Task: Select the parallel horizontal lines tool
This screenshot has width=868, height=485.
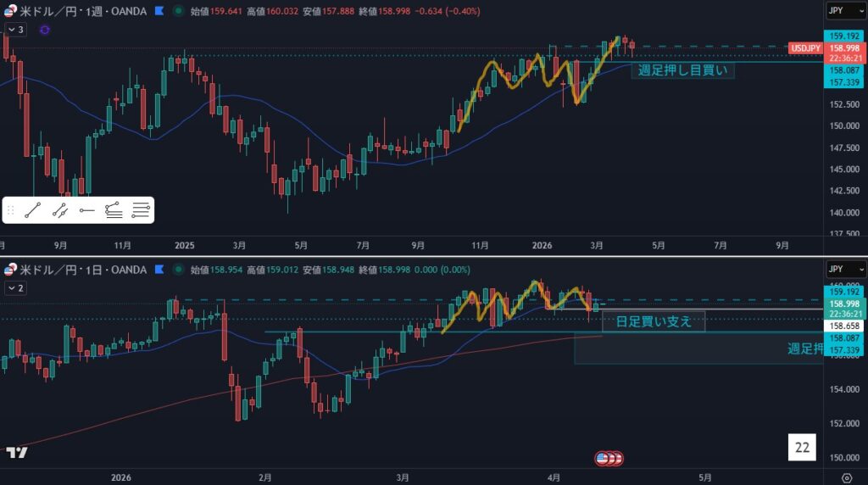Action: point(141,209)
